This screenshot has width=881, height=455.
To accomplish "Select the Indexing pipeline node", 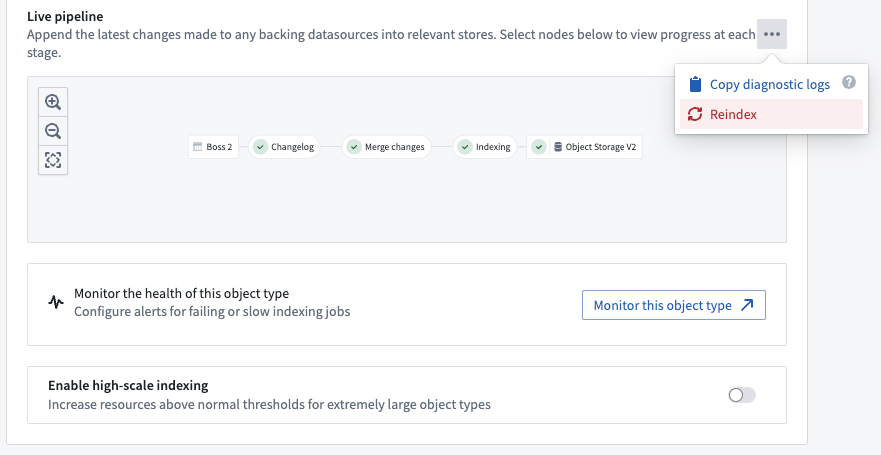I will [x=485, y=147].
